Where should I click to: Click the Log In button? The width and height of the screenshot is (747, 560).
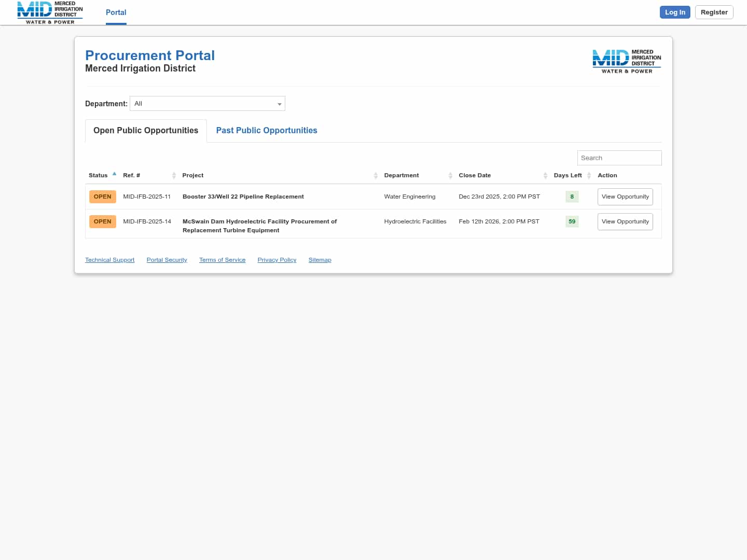point(675,12)
